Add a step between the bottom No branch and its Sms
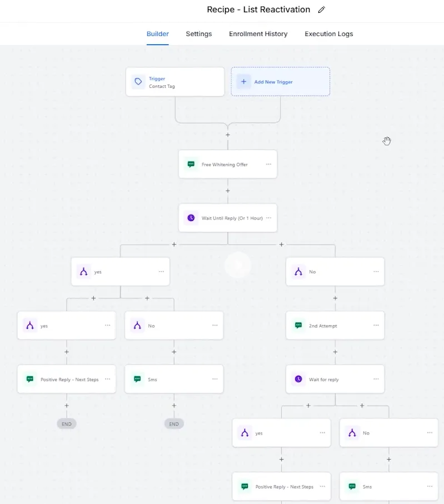Image resolution: width=444 pixels, height=504 pixels. tap(388, 460)
